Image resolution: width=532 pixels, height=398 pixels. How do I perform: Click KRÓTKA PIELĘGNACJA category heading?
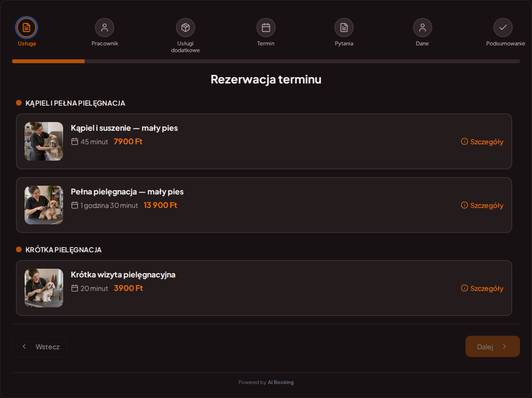(64, 250)
